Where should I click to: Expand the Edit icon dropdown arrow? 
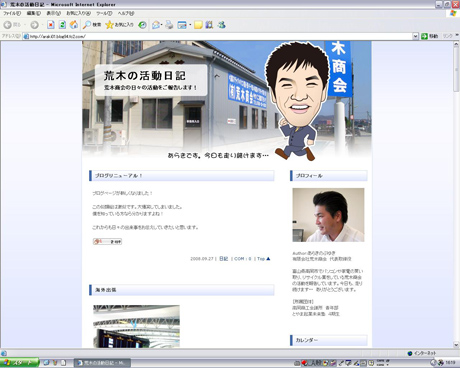(x=190, y=25)
